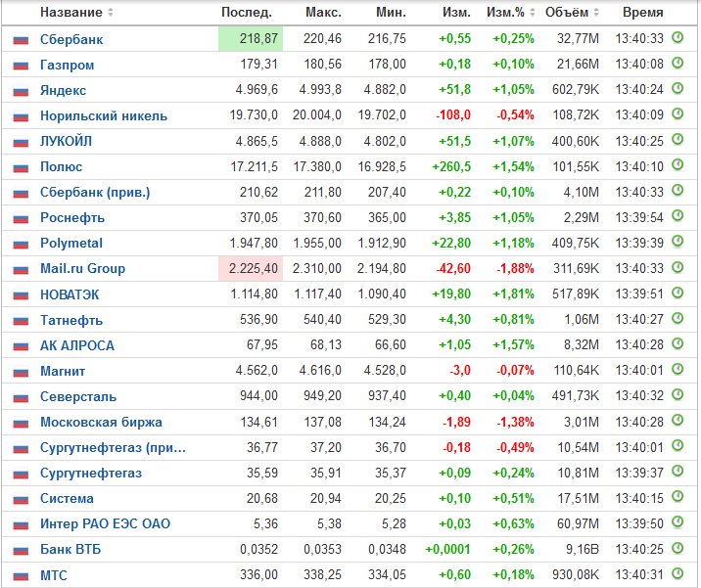Sort table using the Изм.% sort arrows
The image size is (701, 588).
[532, 13]
